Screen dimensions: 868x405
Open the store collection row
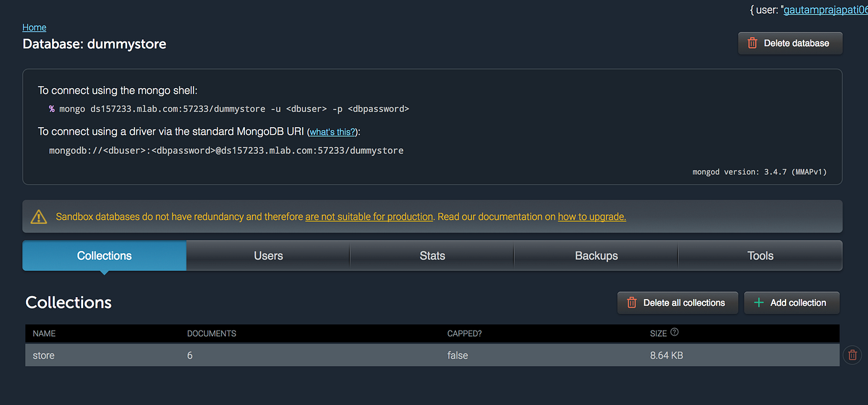coord(432,355)
